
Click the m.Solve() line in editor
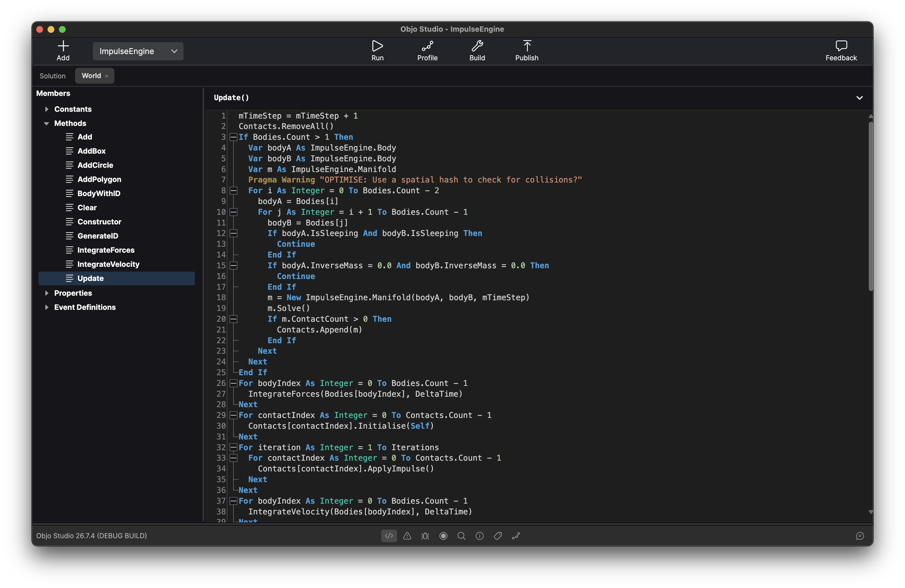(289, 308)
